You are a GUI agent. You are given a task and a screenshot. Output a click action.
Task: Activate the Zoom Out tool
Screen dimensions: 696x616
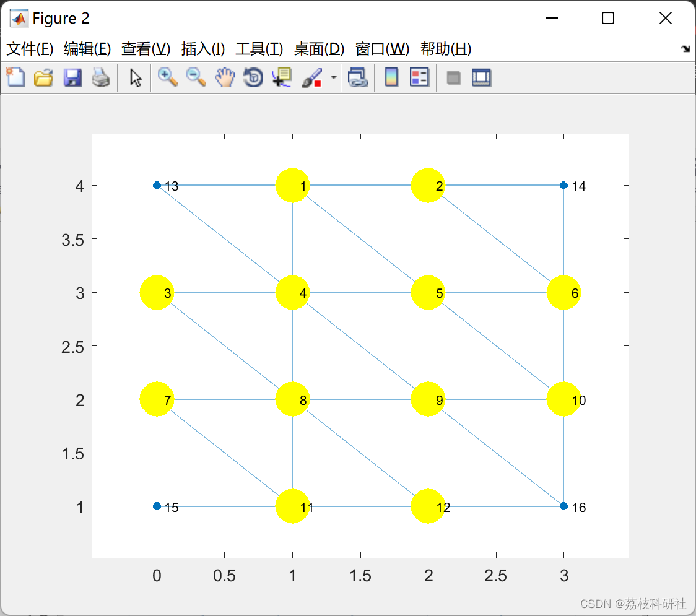pyautogui.click(x=196, y=77)
